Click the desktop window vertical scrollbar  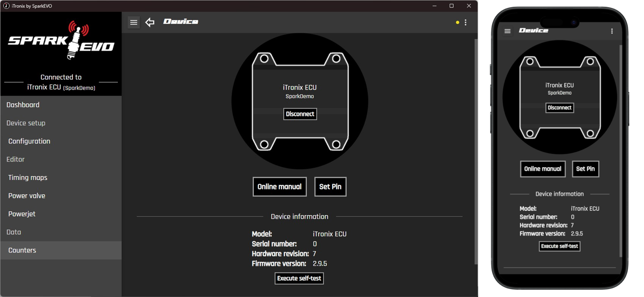click(475, 152)
